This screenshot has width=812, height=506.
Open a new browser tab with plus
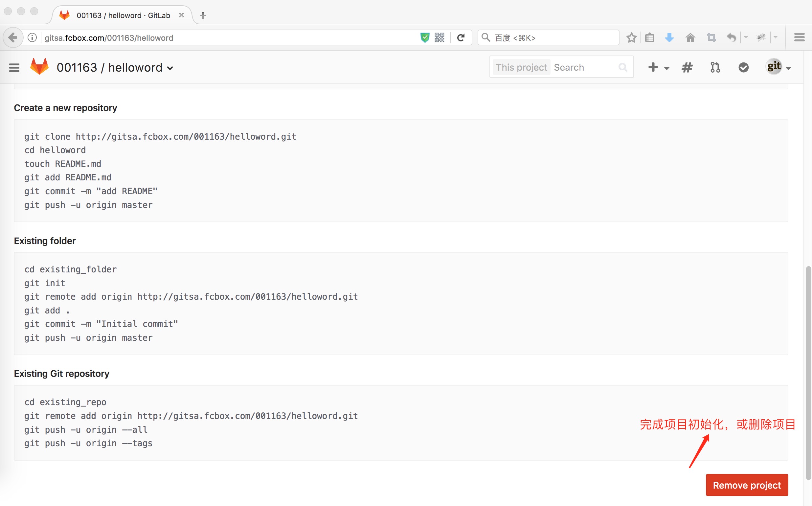[x=203, y=15]
